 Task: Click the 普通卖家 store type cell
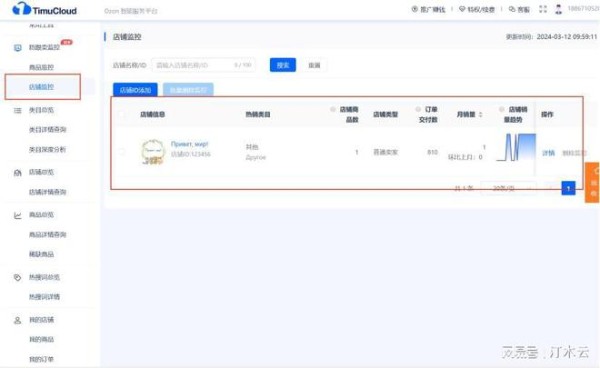385,152
